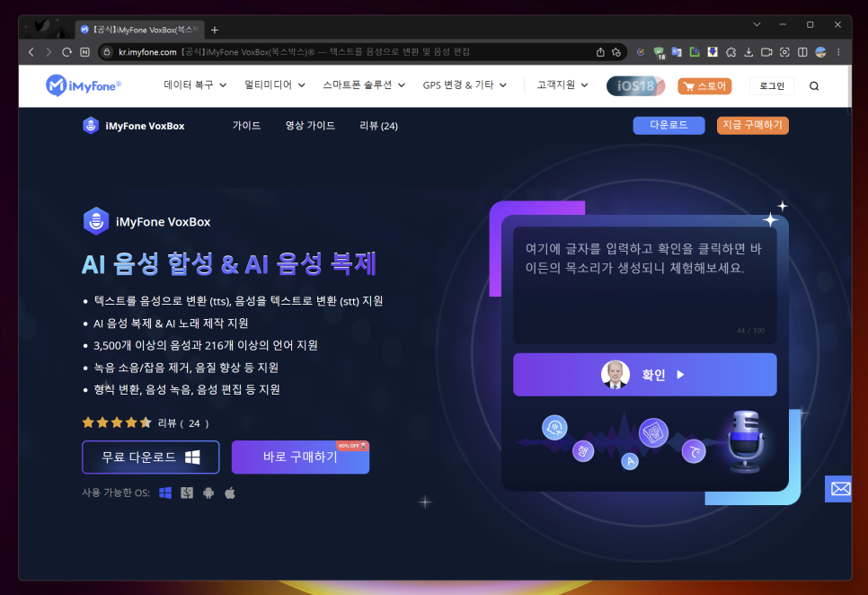
Task: Click the 바로 구매하기 button
Action: (x=301, y=457)
